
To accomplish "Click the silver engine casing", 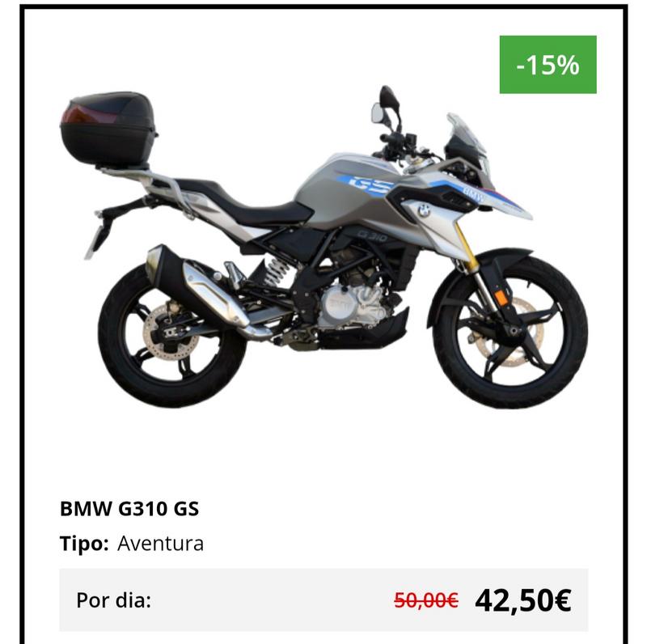I will coord(351,307).
